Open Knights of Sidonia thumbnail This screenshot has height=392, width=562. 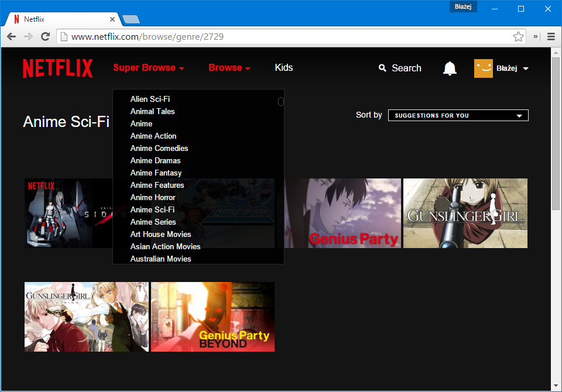pyautogui.click(x=68, y=213)
